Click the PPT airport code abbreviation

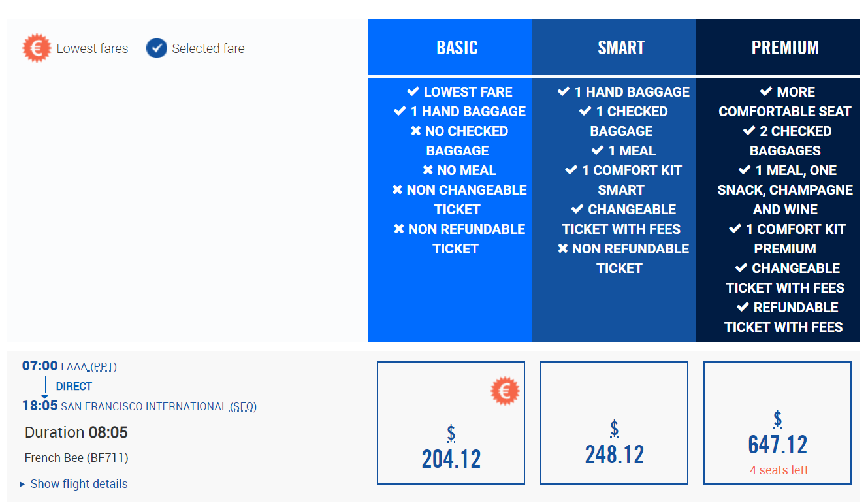[x=103, y=366]
